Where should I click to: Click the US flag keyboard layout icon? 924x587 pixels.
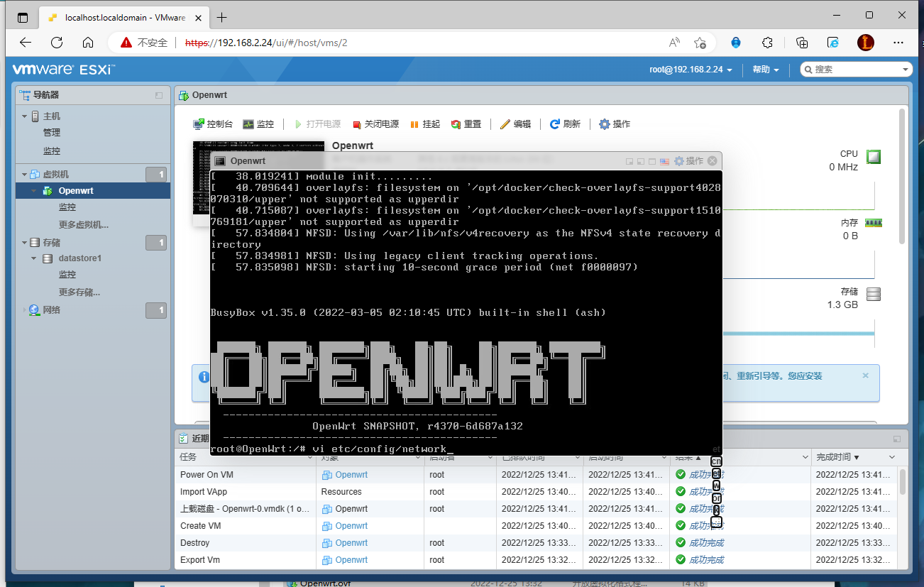[664, 161]
